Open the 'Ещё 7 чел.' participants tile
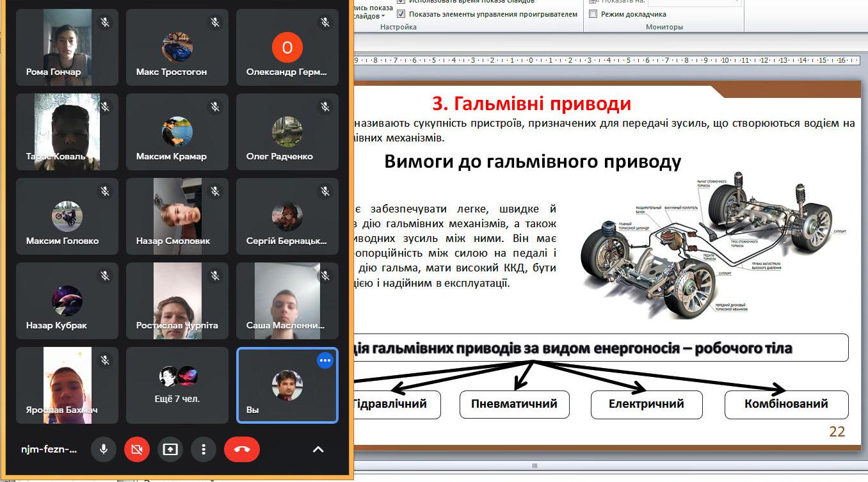This screenshot has height=482, width=868. coord(177,385)
